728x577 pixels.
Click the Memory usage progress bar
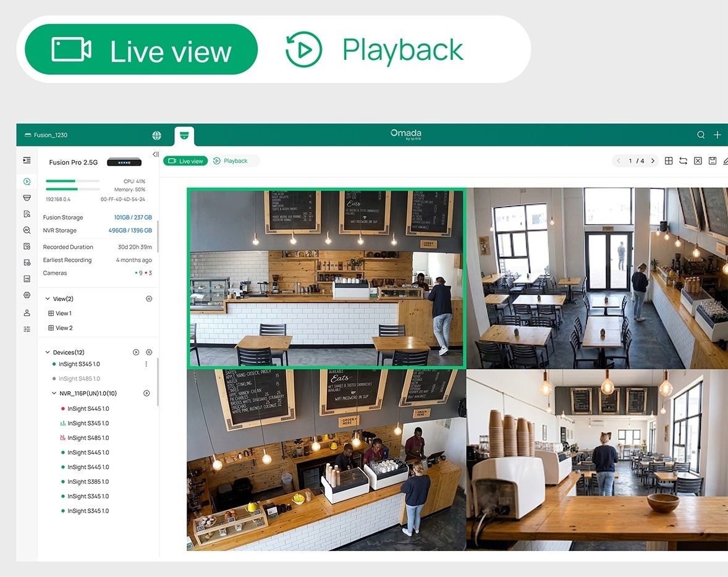[x=72, y=190]
